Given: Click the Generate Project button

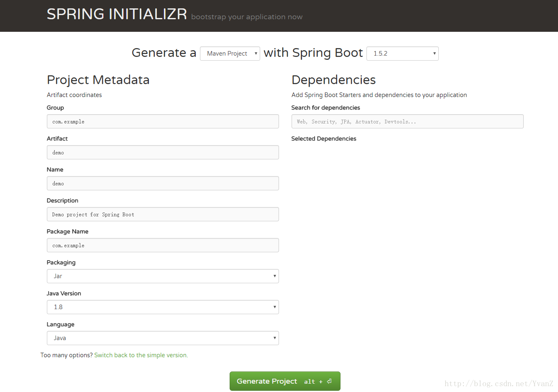Looking at the screenshot, I should pos(285,381).
